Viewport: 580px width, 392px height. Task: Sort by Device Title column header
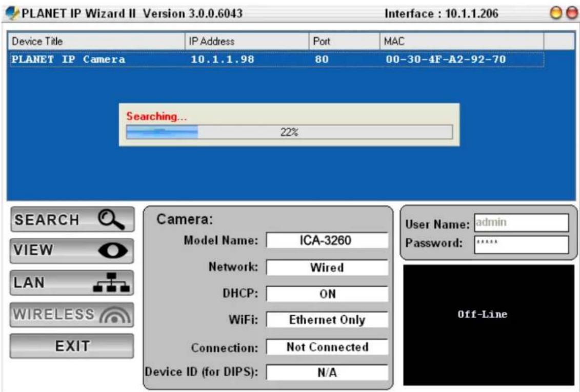[x=96, y=41]
